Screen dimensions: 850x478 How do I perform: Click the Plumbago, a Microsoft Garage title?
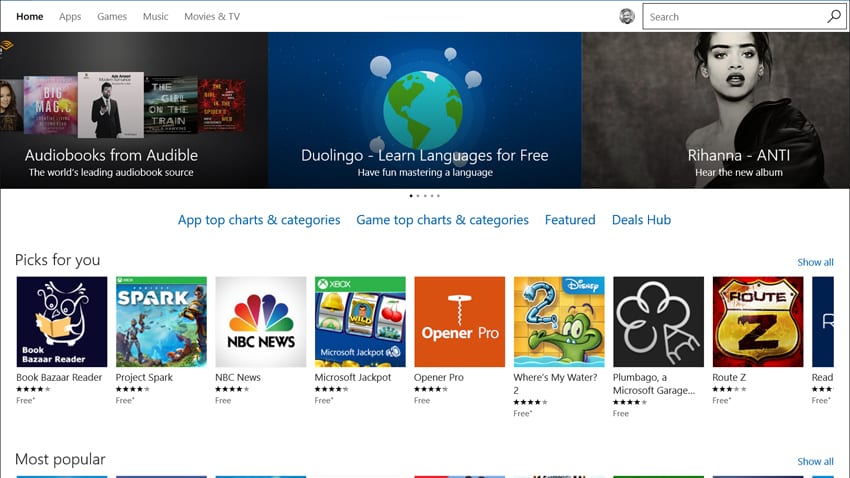click(x=654, y=384)
